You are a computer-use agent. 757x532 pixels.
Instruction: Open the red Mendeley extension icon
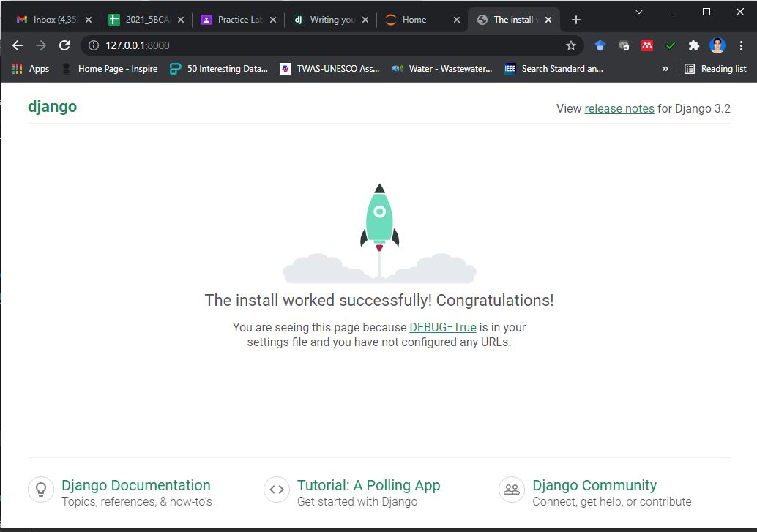pyautogui.click(x=647, y=45)
